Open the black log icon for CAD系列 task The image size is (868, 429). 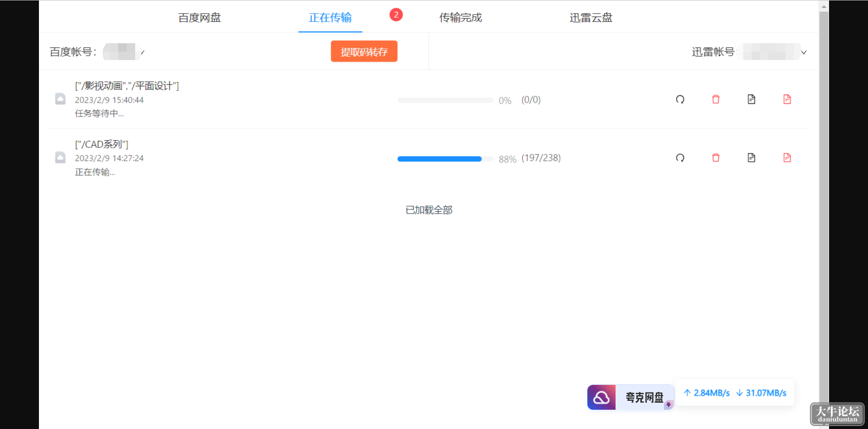[x=751, y=158]
